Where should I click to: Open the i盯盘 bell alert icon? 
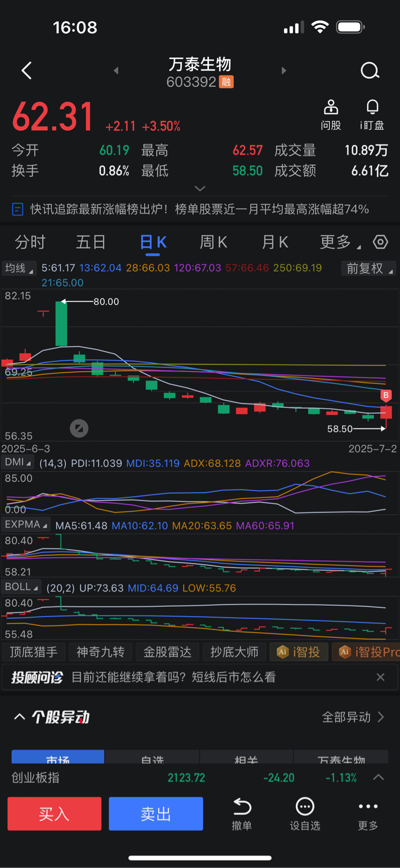click(372, 115)
